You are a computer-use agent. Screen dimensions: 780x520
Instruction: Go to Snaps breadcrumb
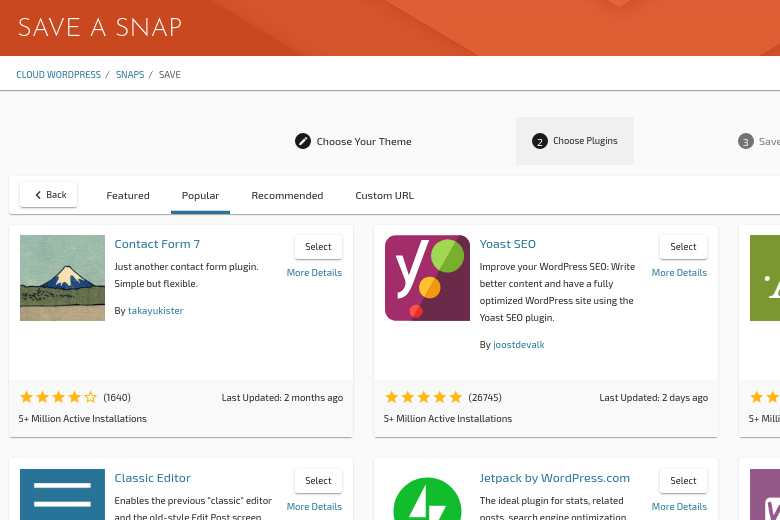(130, 75)
